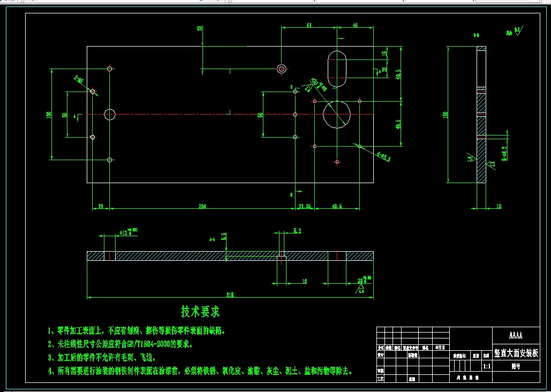The image size is (551, 392).
Task: Select the "150" height dimension in side view
Action: tap(445, 115)
